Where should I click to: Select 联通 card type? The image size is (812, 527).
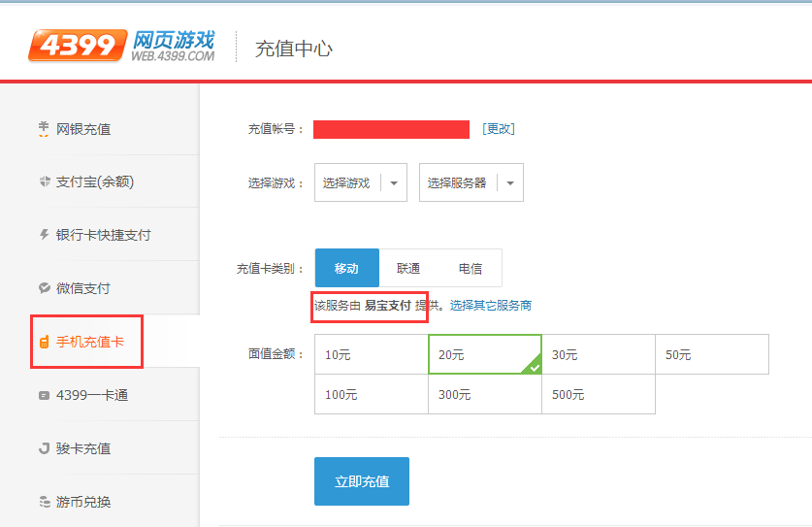[x=408, y=268]
